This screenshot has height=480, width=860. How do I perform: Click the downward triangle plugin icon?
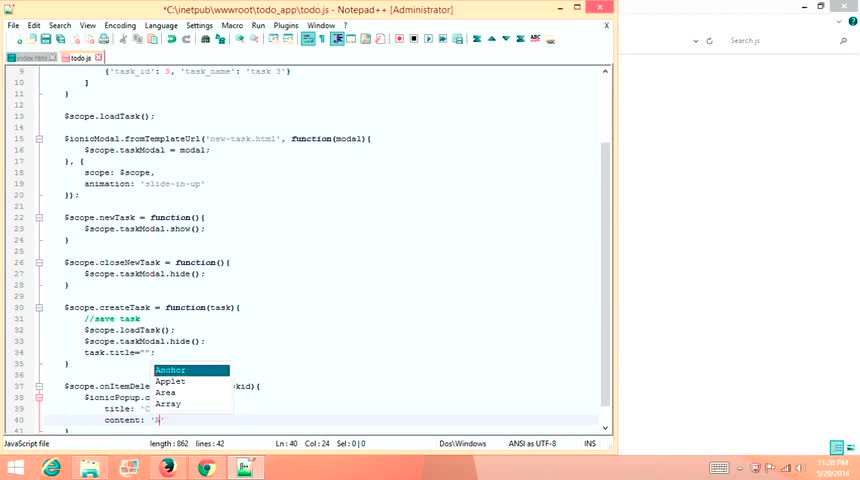(x=506, y=39)
